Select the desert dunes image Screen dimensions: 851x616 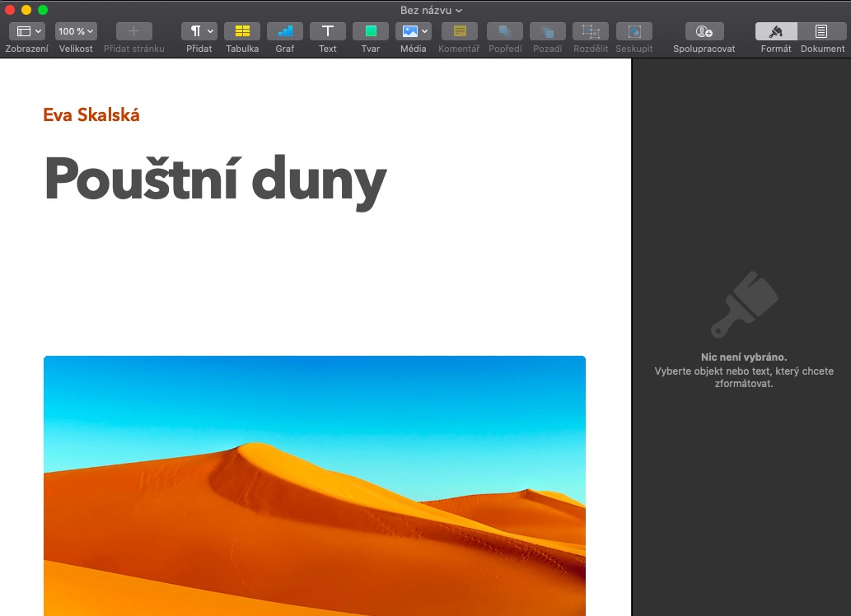click(x=314, y=486)
